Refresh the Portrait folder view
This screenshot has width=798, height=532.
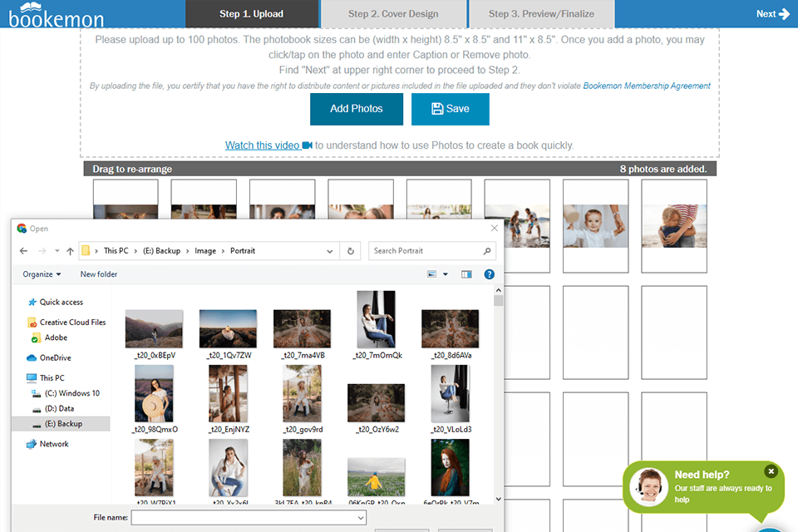tap(351, 251)
